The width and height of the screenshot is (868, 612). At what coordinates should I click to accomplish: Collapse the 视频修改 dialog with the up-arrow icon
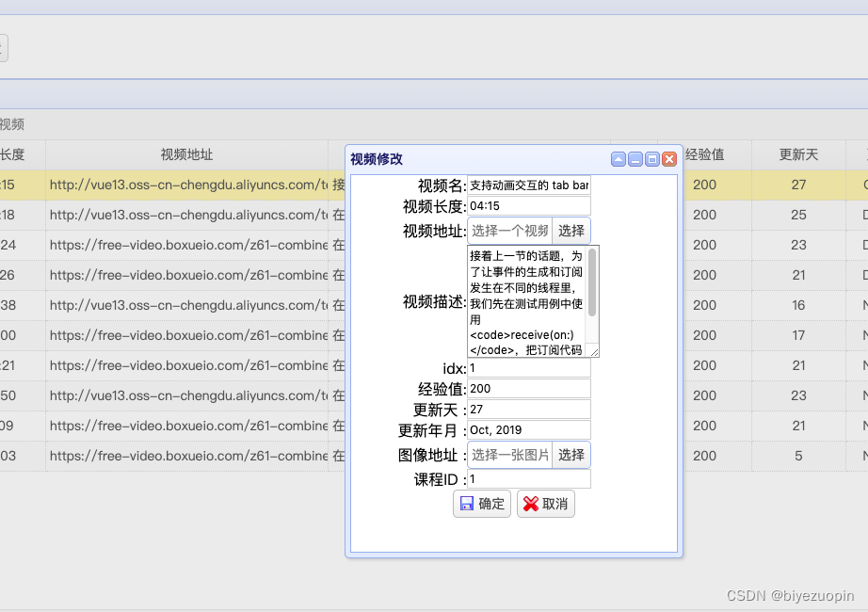[619, 159]
